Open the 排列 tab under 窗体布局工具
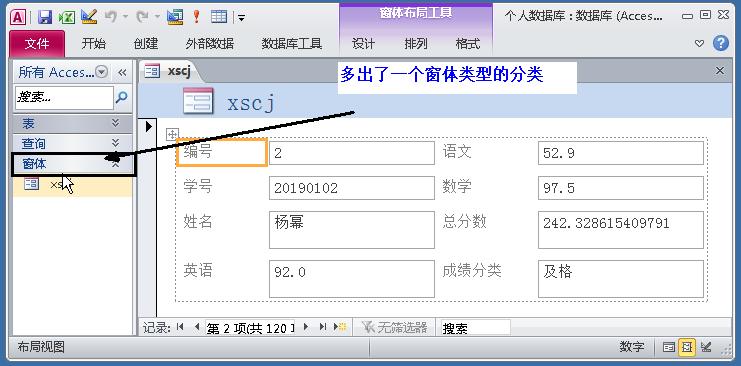The image size is (741, 366). (x=416, y=44)
